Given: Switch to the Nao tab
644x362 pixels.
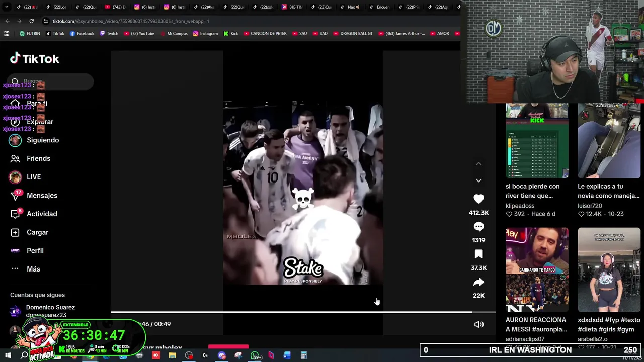Looking at the screenshot, I should pyautogui.click(x=350, y=7).
